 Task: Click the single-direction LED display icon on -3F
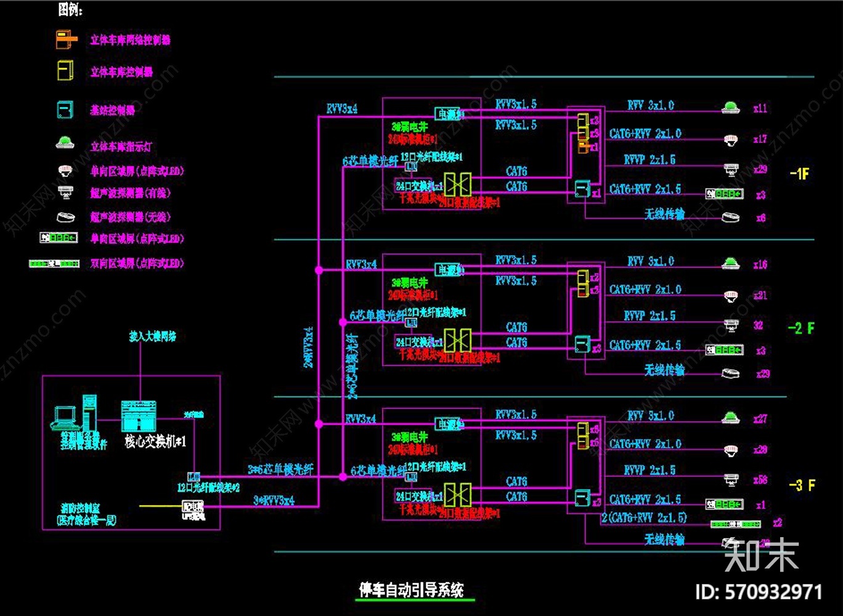point(724,504)
